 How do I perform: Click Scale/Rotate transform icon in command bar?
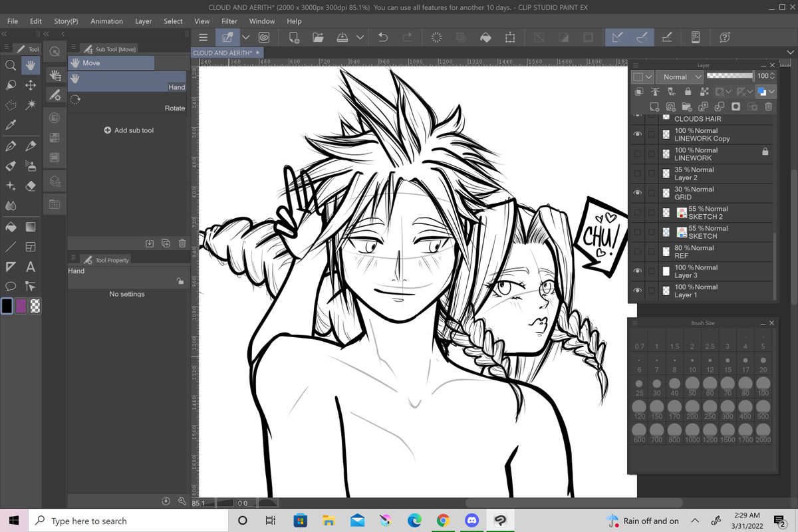coord(510,37)
